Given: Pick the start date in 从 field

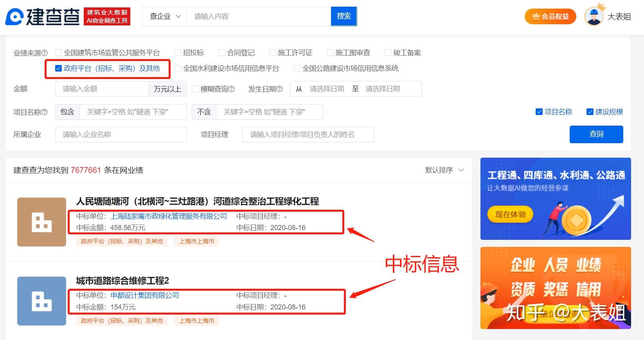Looking at the screenshot, I should click(327, 89).
